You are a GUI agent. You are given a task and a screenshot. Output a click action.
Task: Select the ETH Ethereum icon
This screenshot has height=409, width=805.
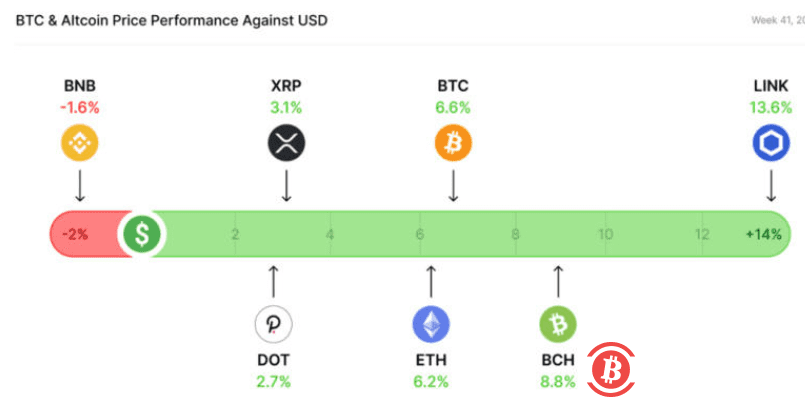(x=431, y=324)
